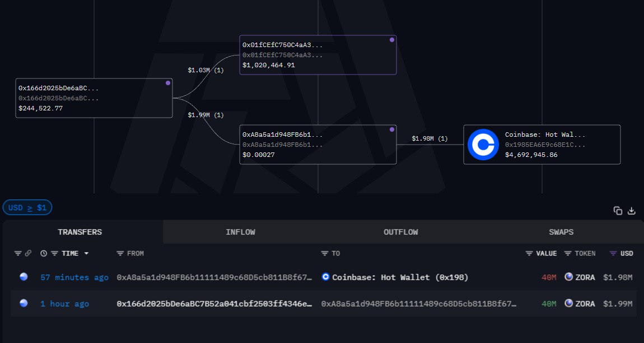The height and width of the screenshot is (343, 644).
Task: Open the USD column filter
Action: click(x=613, y=253)
